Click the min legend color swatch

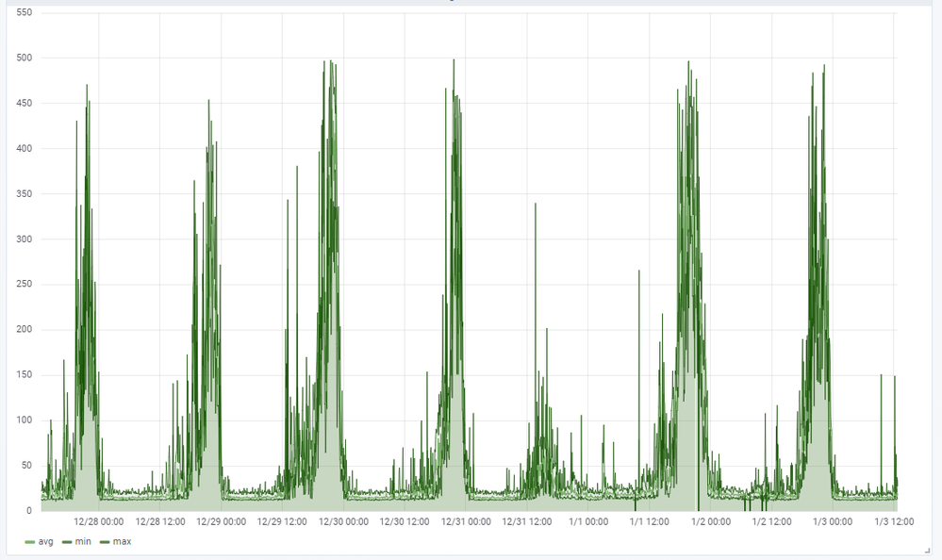click(67, 542)
